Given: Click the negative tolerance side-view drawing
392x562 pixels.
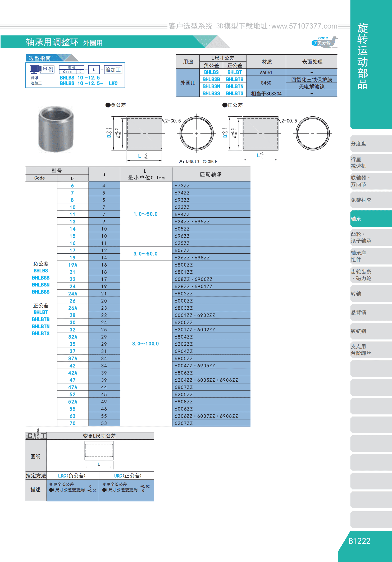Looking at the screenshot, I should tap(144, 133).
